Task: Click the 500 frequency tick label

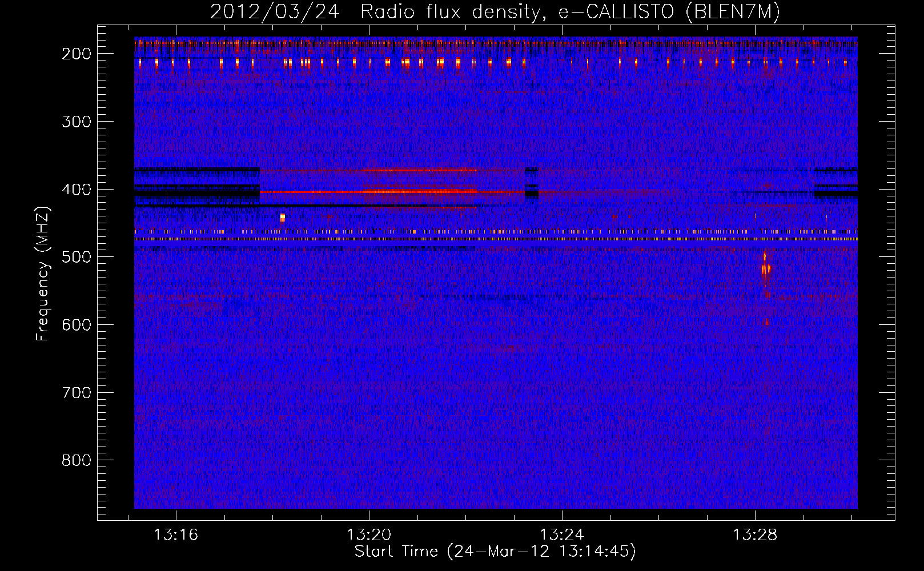Action: point(77,257)
